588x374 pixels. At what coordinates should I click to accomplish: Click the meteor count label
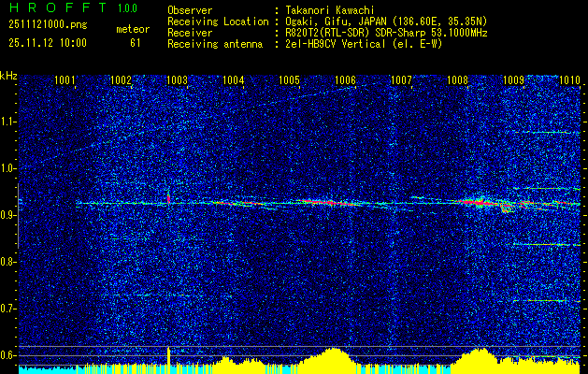133,29
